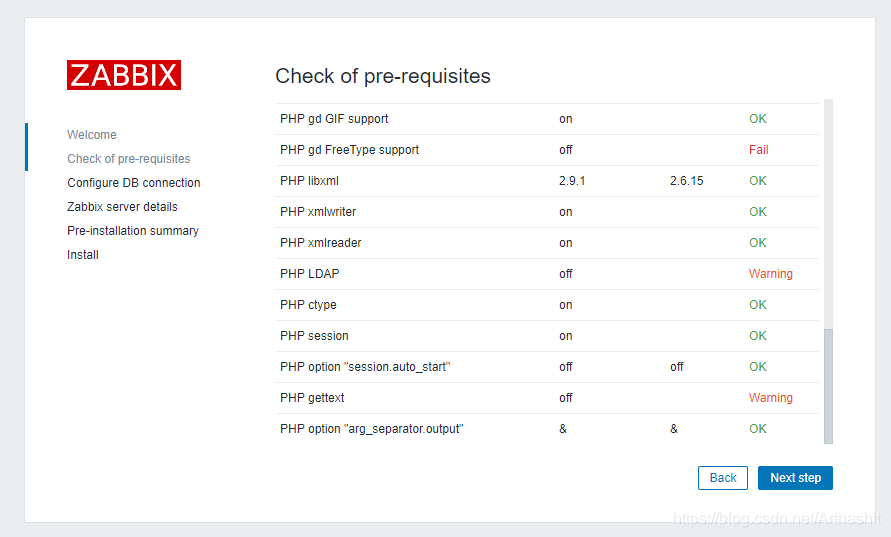Open Zabbix server details step
The image size is (891, 537).
122,206
